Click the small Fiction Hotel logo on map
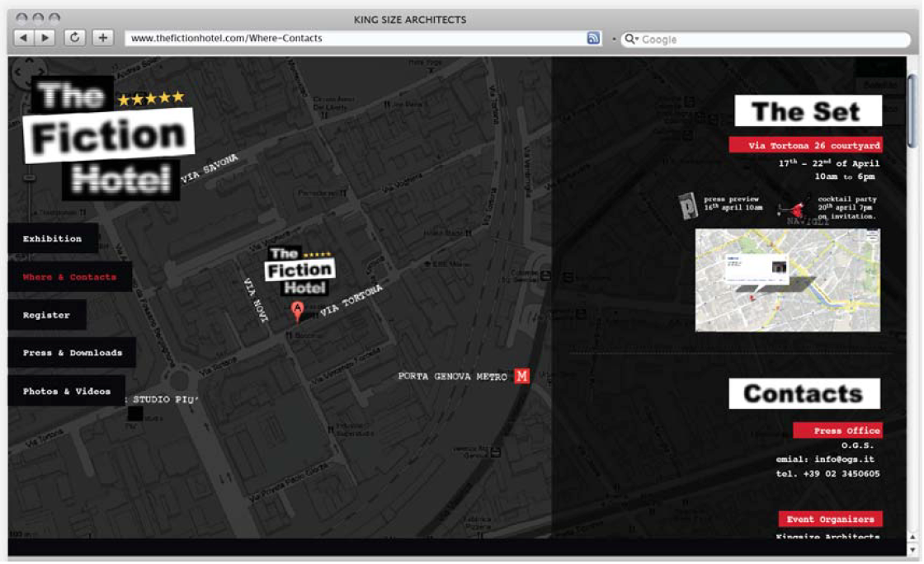Viewport: 924px width, 564px height. (x=299, y=270)
